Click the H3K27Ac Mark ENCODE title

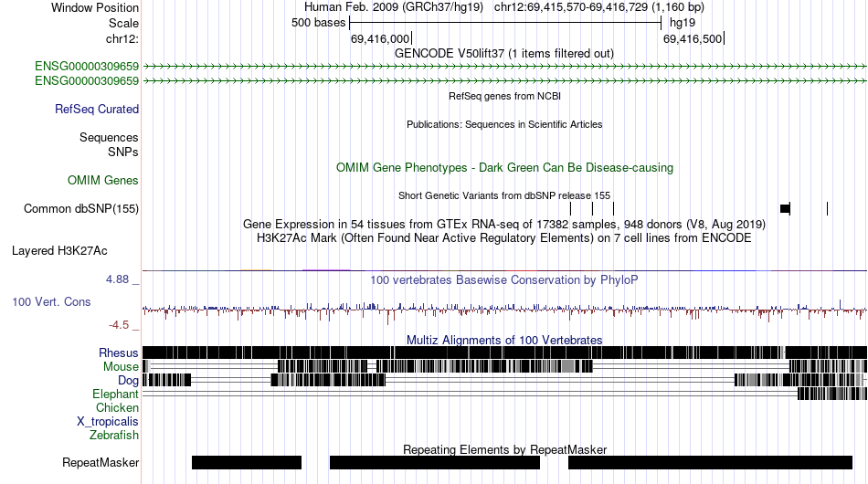click(x=504, y=237)
